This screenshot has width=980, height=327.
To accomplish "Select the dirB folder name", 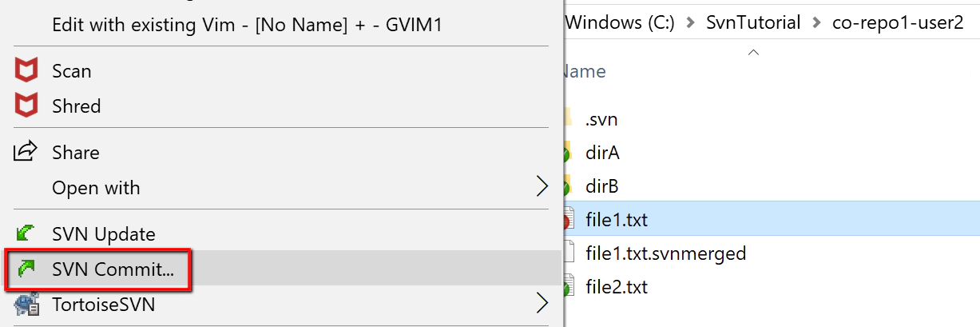I will pos(602,186).
